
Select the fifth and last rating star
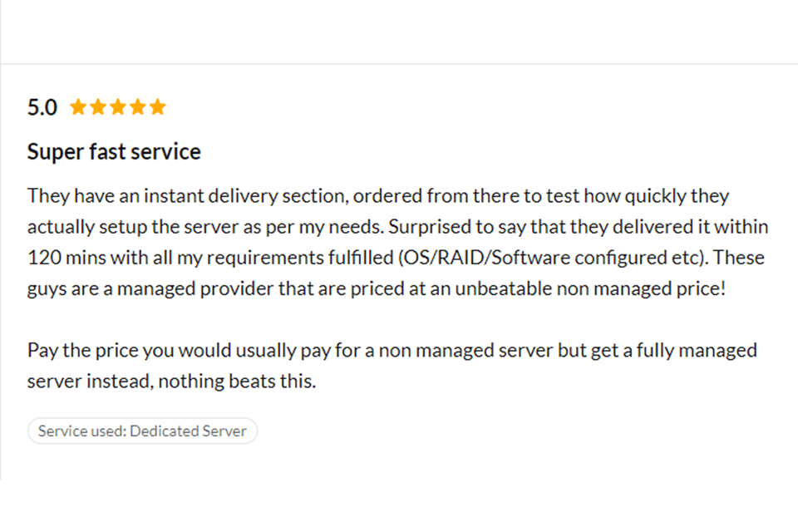158,107
